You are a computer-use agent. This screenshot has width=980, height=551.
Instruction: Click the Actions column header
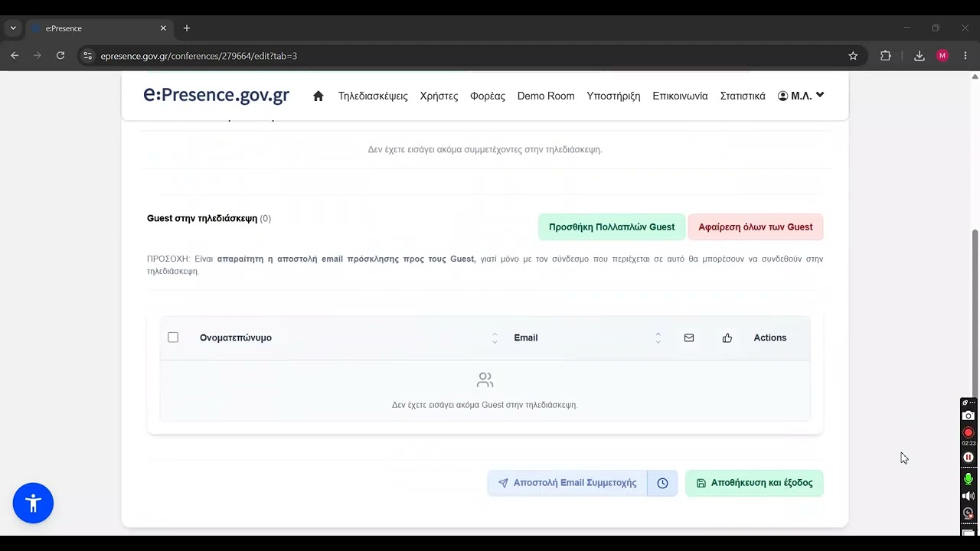[770, 337]
